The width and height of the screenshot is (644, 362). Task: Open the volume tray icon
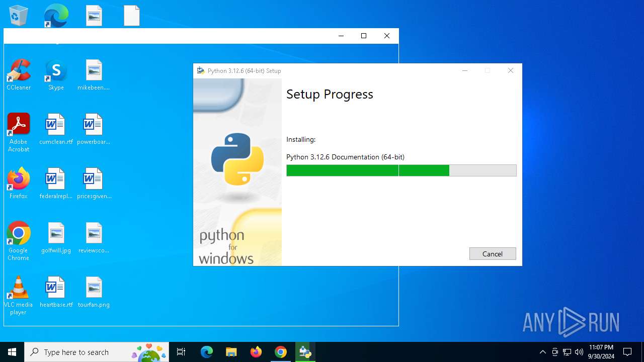tap(579, 352)
